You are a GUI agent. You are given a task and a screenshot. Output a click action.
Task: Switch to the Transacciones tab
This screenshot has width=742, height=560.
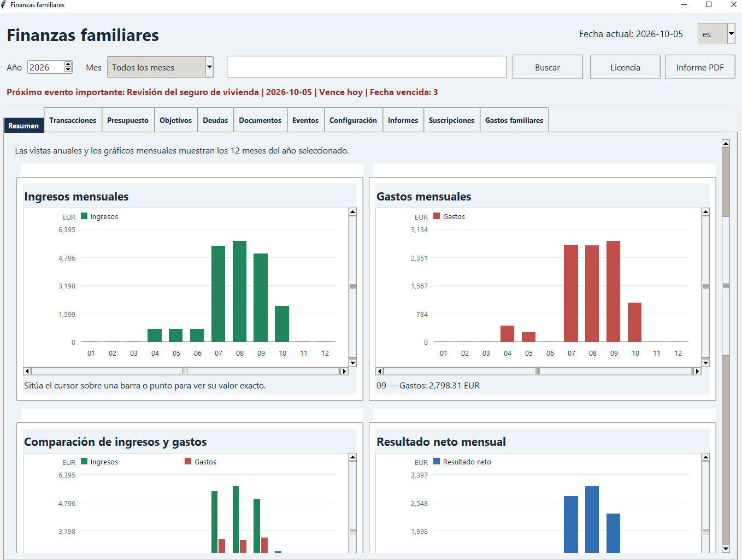pyautogui.click(x=73, y=120)
